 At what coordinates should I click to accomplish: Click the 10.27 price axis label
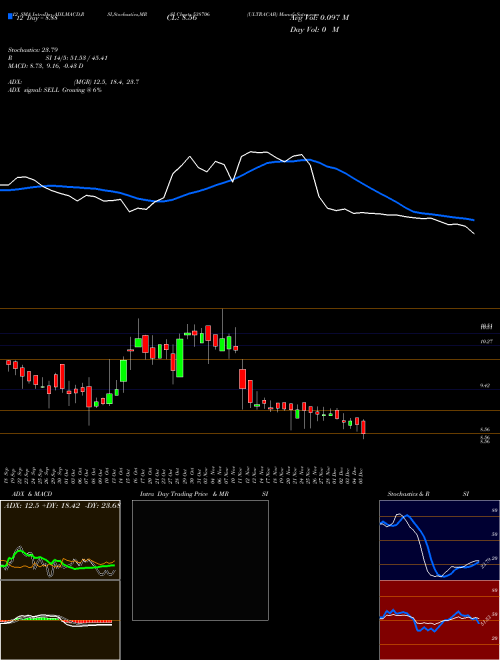click(486, 342)
